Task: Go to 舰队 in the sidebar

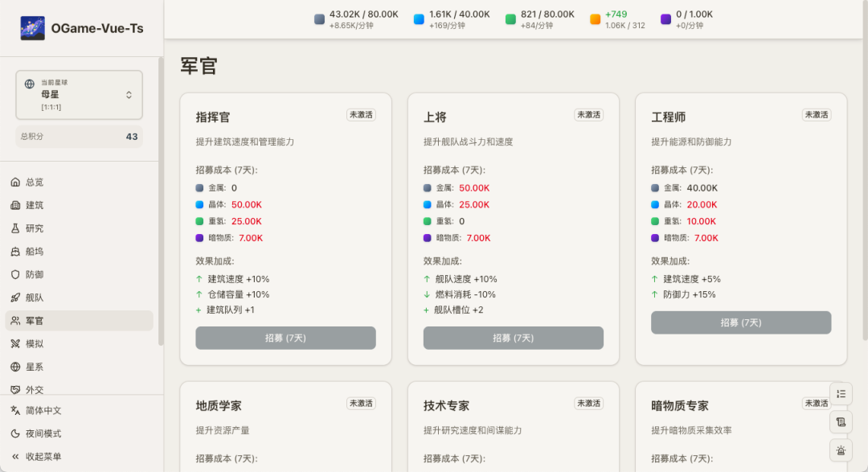Action: point(35,298)
